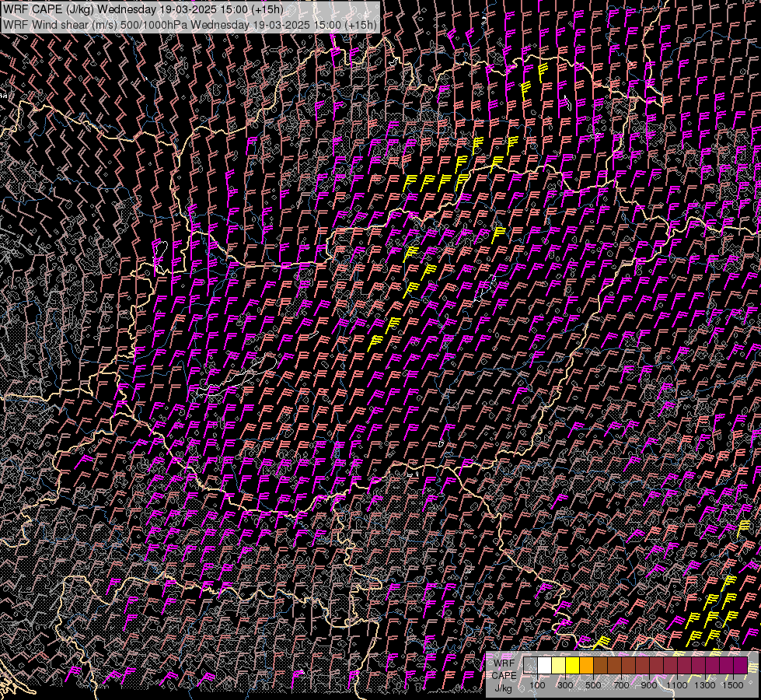Click the legend value 1500
Image resolution: width=761 pixels, height=700 pixels.
coord(733,685)
